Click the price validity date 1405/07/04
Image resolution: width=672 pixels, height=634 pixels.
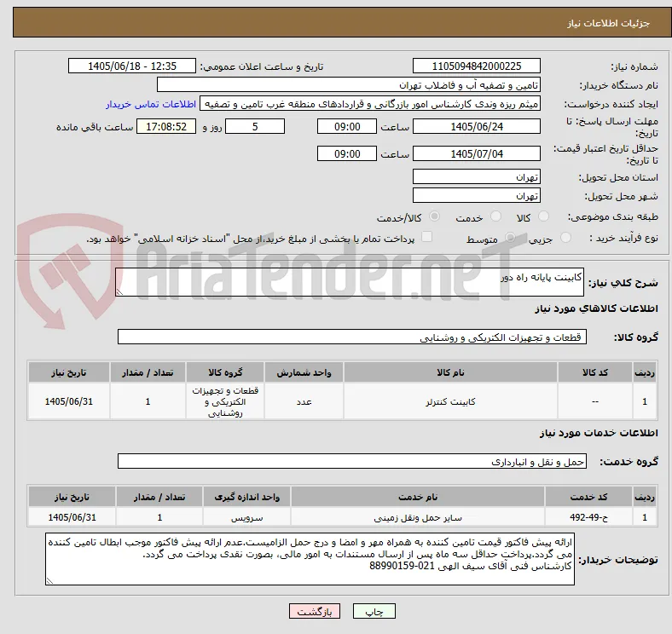476,153
